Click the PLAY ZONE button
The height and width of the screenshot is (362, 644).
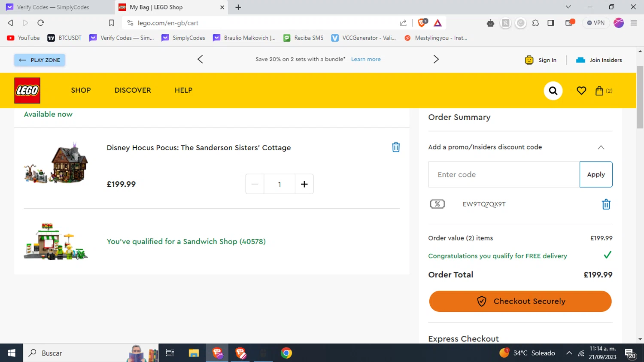[x=39, y=60]
